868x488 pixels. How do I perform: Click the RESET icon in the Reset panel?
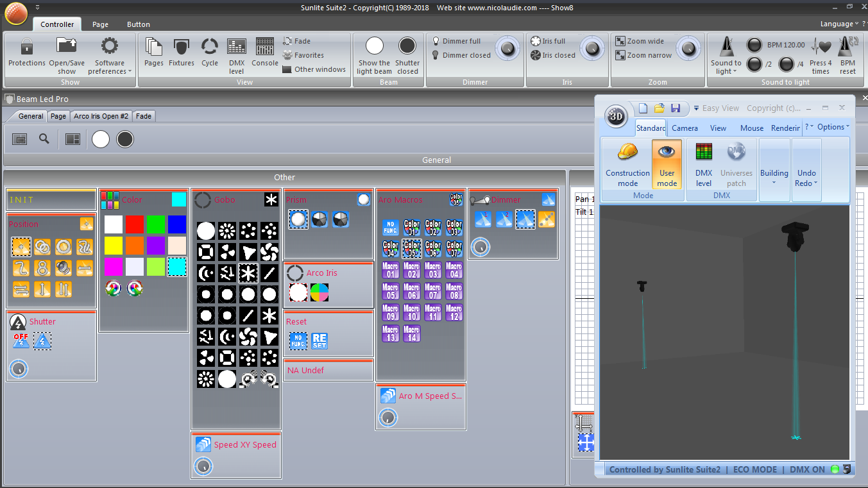click(319, 341)
